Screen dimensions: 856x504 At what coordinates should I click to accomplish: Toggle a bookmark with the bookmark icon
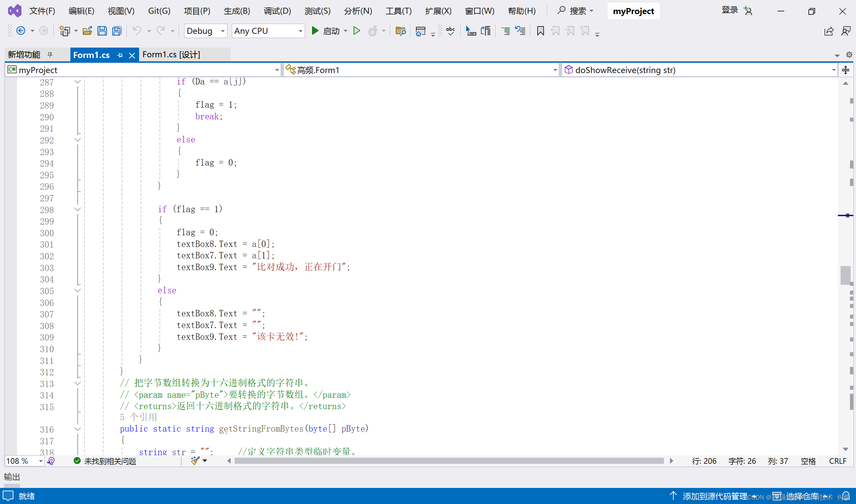540,31
